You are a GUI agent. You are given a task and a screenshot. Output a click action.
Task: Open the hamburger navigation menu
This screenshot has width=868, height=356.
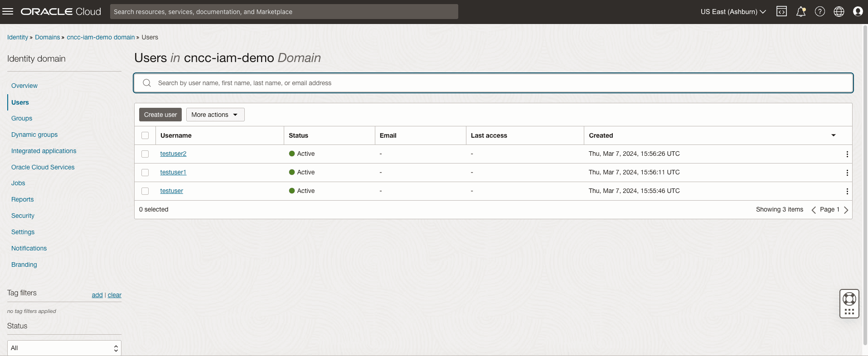tap(8, 11)
